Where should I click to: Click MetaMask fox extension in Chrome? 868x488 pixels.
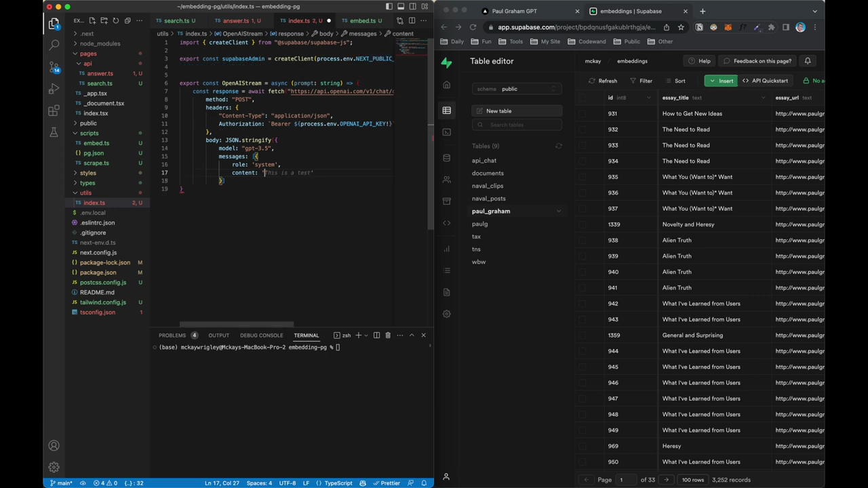coord(728,27)
